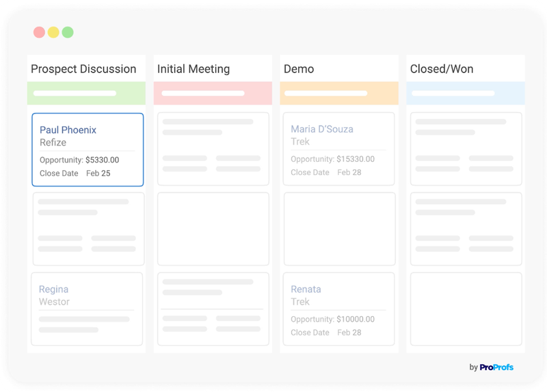Click blue bar under Closed/Won

pos(466,93)
